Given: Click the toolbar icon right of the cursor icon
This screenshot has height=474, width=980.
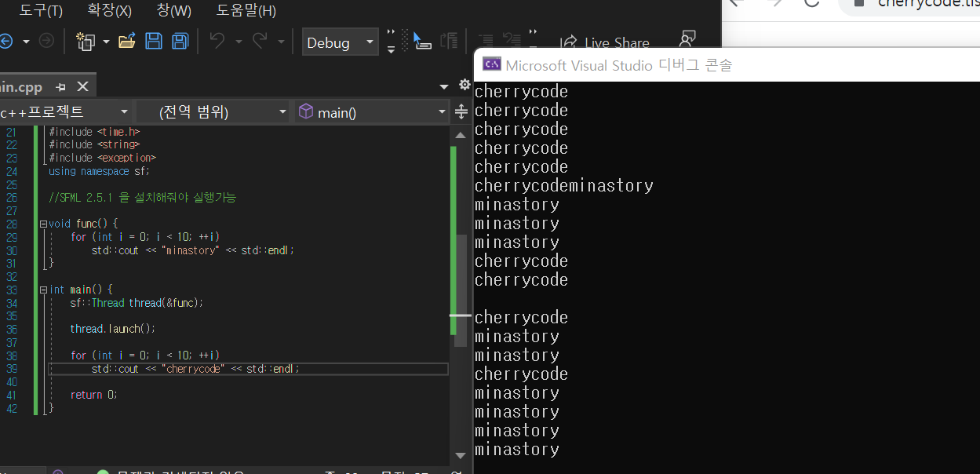Looking at the screenshot, I should click(449, 42).
